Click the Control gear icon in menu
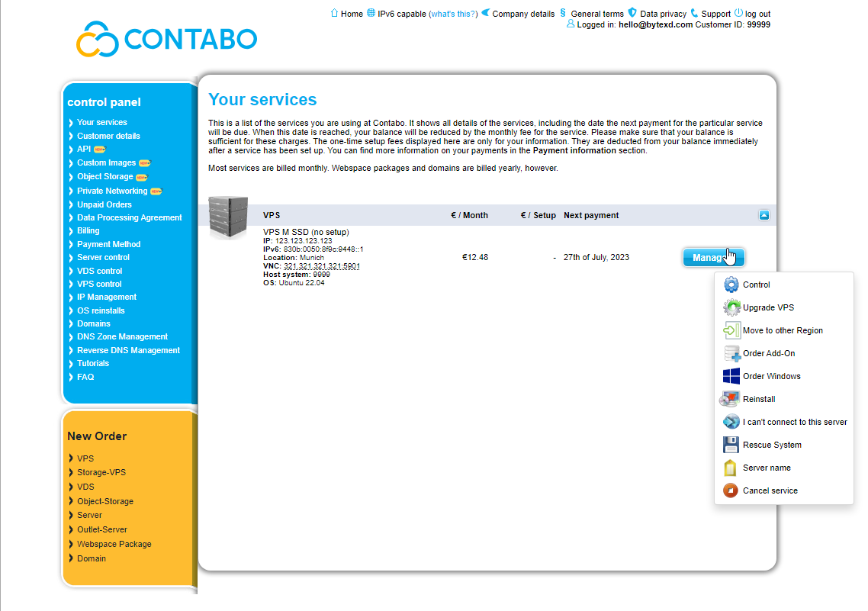This screenshot has height=611, width=868. (731, 285)
